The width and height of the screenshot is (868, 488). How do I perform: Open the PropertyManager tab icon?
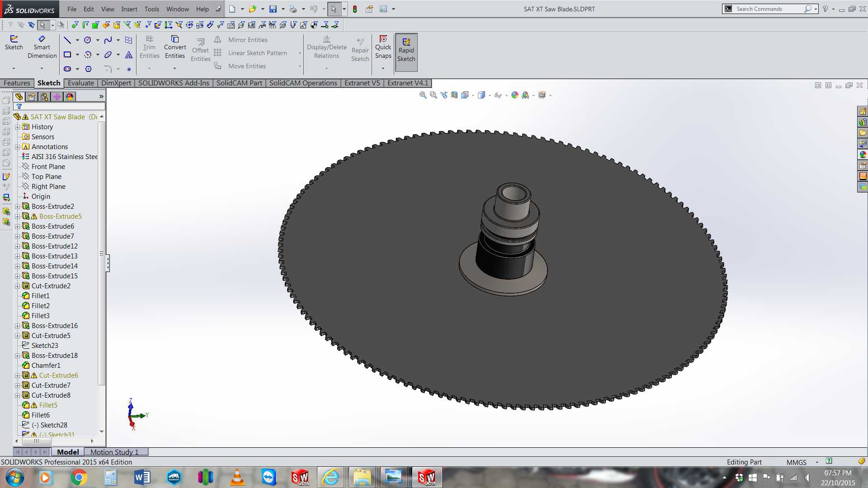point(32,97)
